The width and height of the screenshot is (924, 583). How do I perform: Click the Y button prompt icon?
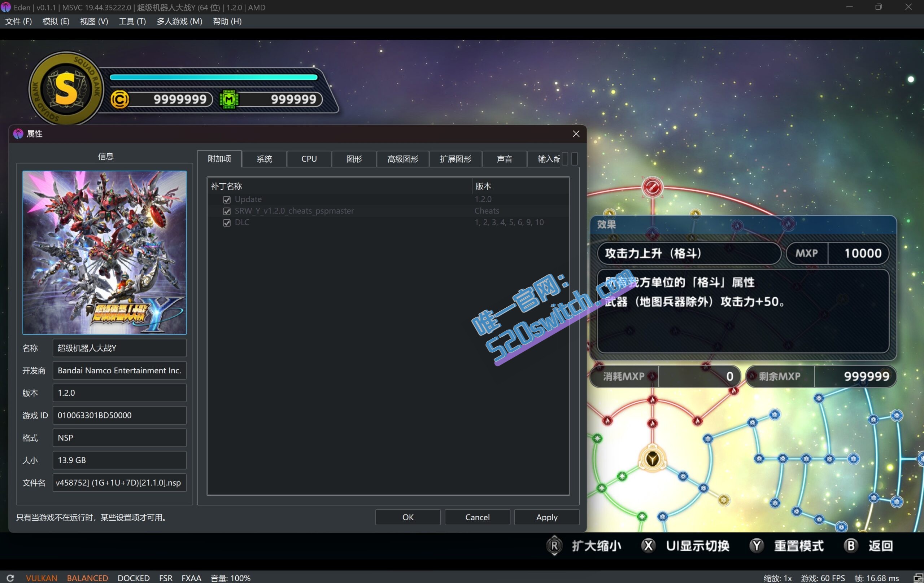coord(756,545)
